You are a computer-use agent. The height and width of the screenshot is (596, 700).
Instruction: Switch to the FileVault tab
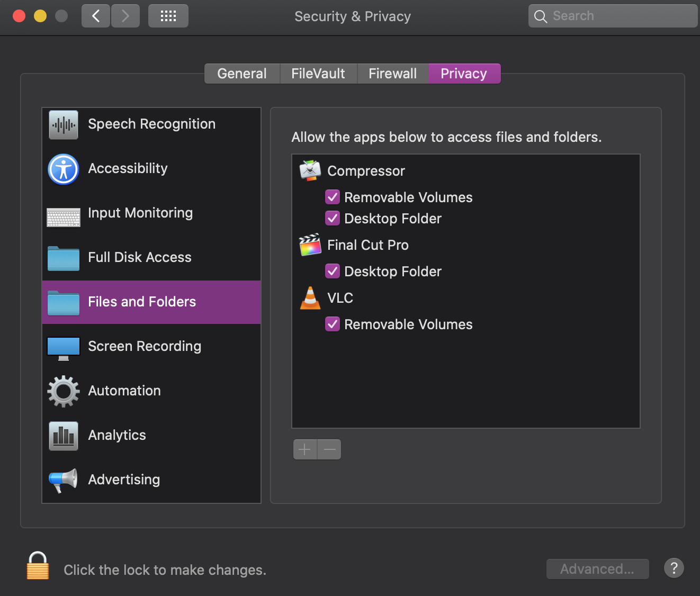[318, 74]
